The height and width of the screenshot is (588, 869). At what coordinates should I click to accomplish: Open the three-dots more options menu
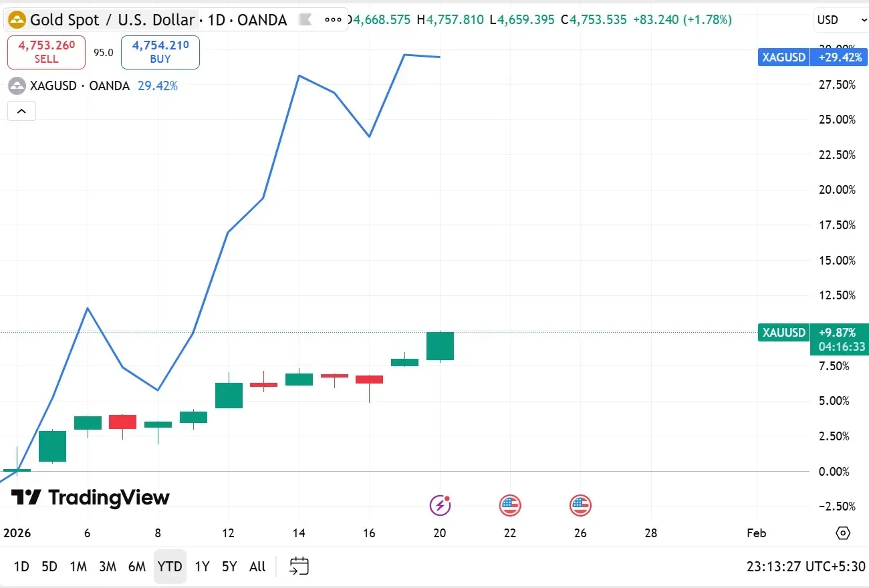[333, 20]
